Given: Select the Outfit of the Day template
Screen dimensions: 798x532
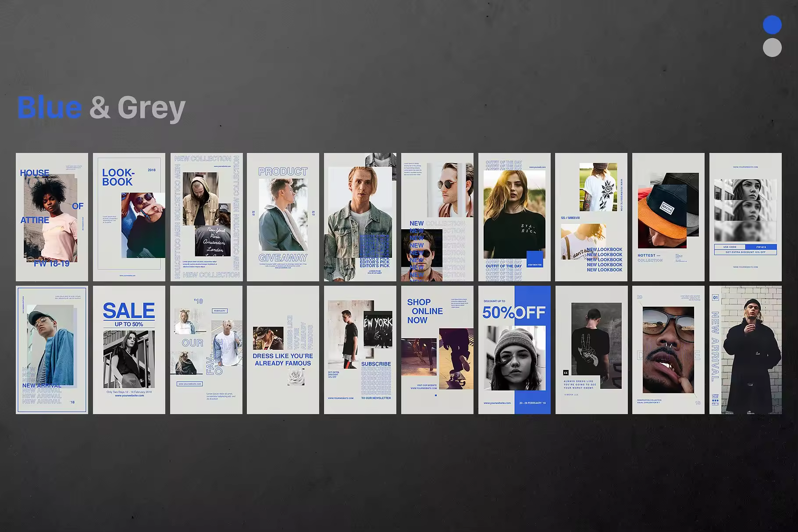Looking at the screenshot, I should point(514,217).
